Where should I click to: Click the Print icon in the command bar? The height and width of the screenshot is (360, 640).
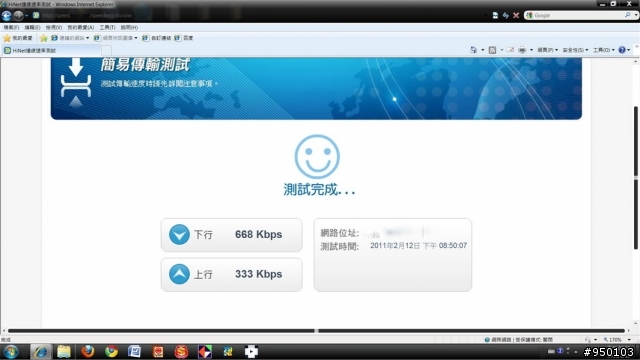point(522,50)
